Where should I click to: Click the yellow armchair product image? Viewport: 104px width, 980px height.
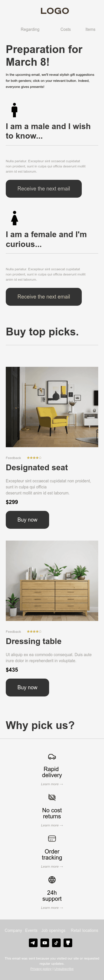52,407
